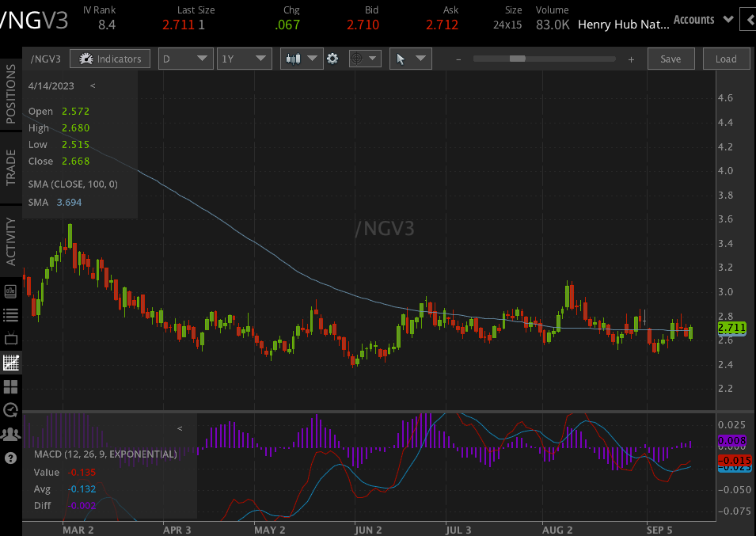Select the highlighted charts icon in the sidebar
This screenshot has width=756, height=536.
10,363
